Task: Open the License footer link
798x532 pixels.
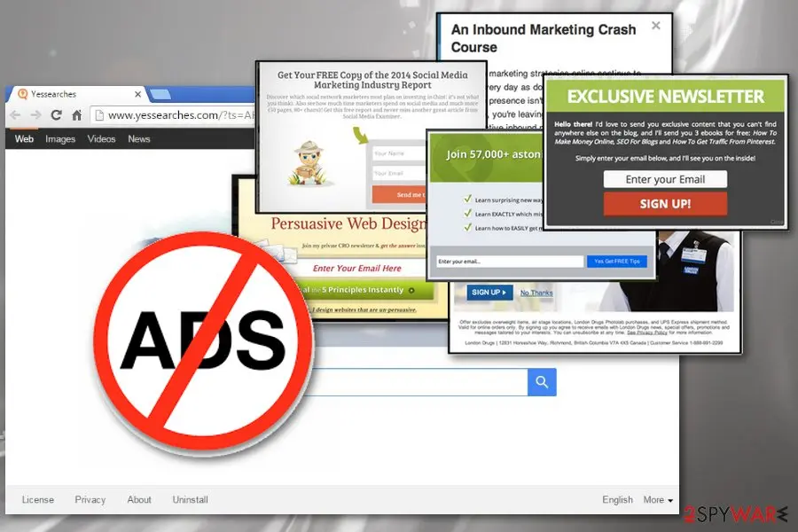Action: tap(37, 499)
